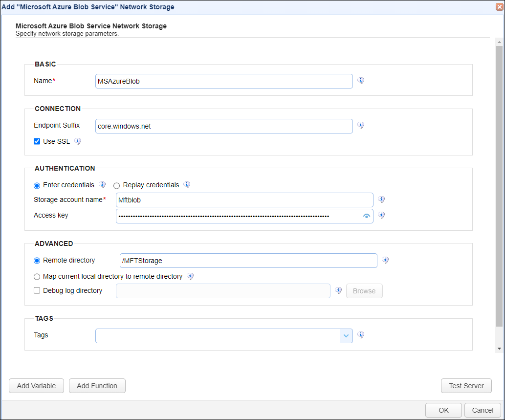
Task: Focus the Name input field
Action: tap(224, 81)
